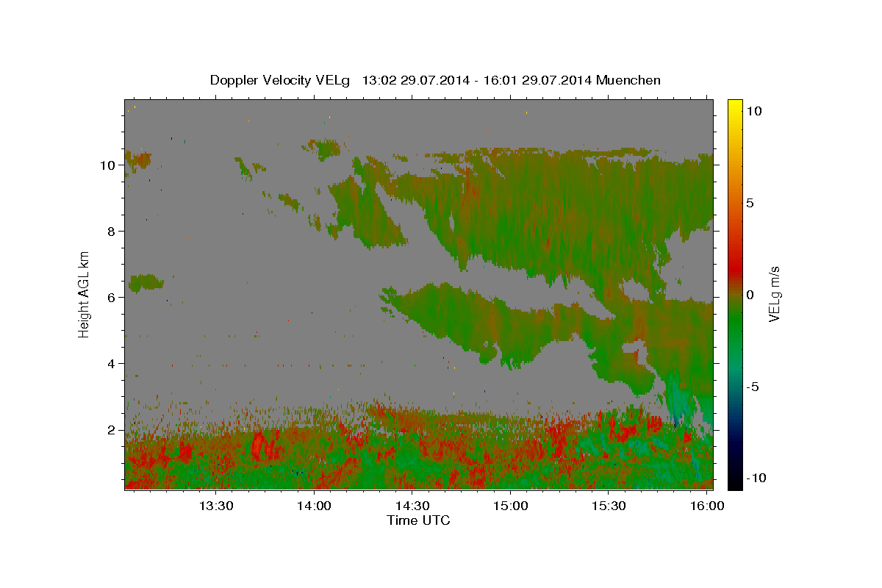Viewport: 882px width, 588px height.
Task: Click the 'Height AGL km' axis label
Action: pos(85,294)
